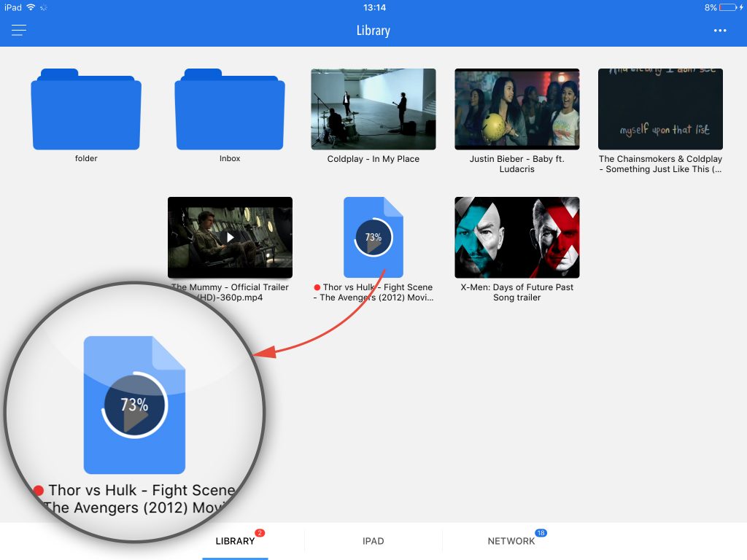
Task: Select the "folder" name label
Action: pos(86,158)
